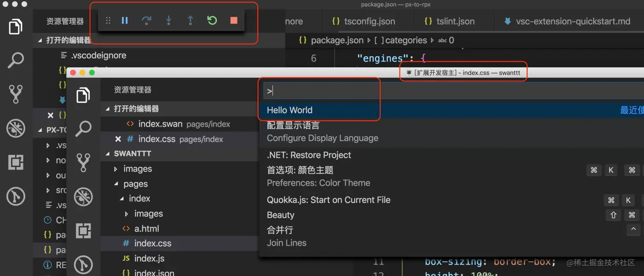This screenshot has width=644, height=276.
Task: Click categories in the breadcrumb
Action: tap(406, 40)
